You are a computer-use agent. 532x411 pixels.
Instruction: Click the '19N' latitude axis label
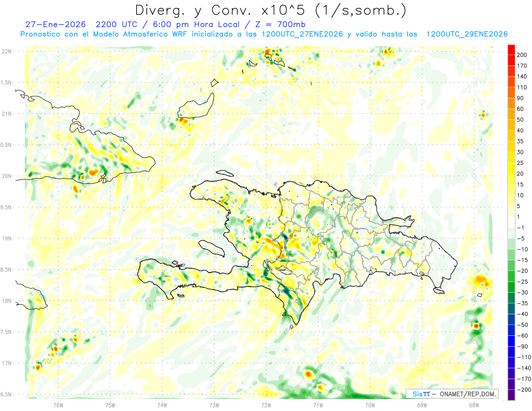click(6, 238)
